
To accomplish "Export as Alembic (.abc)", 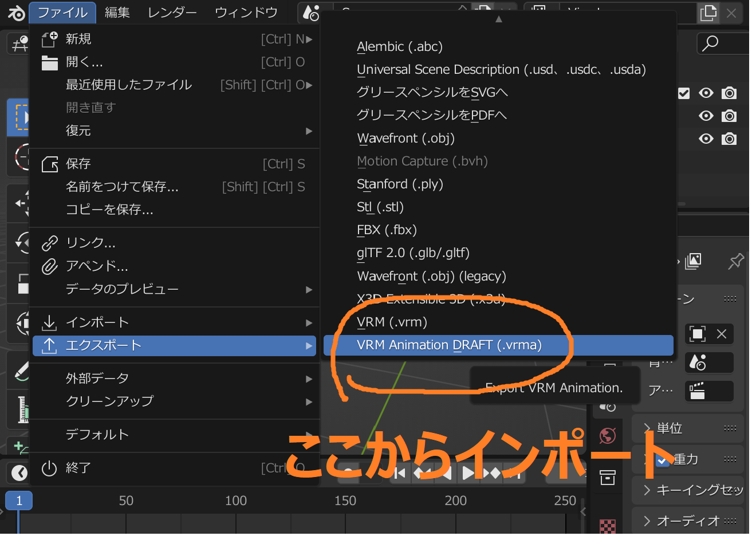I will [498, 47].
